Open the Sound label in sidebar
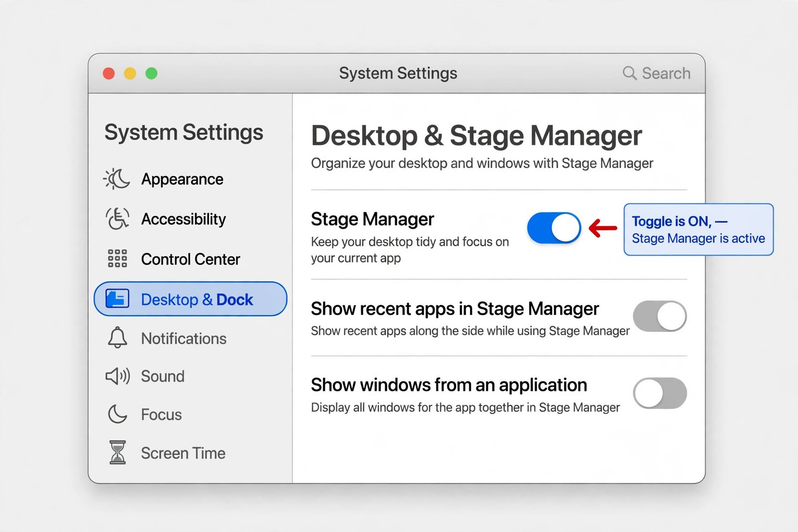The width and height of the screenshot is (798, 532). pyautogui.click(x=163, y=376)
